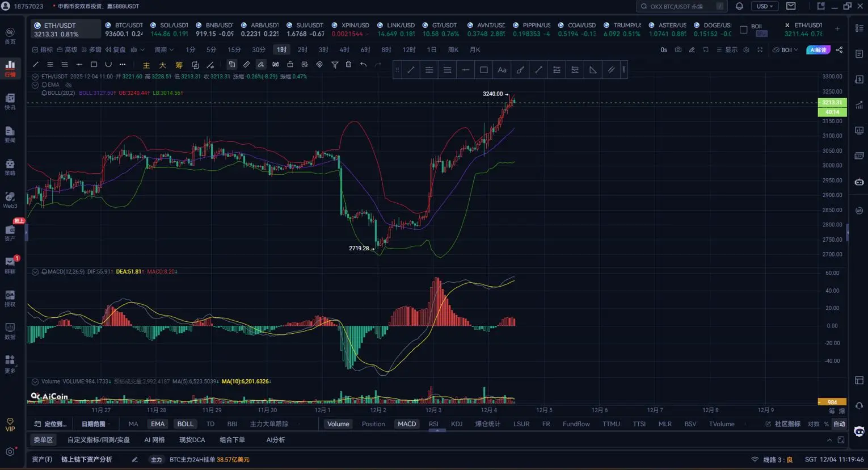
Task: Open the AI 网格 bottom tab
Action: [154, 440]
